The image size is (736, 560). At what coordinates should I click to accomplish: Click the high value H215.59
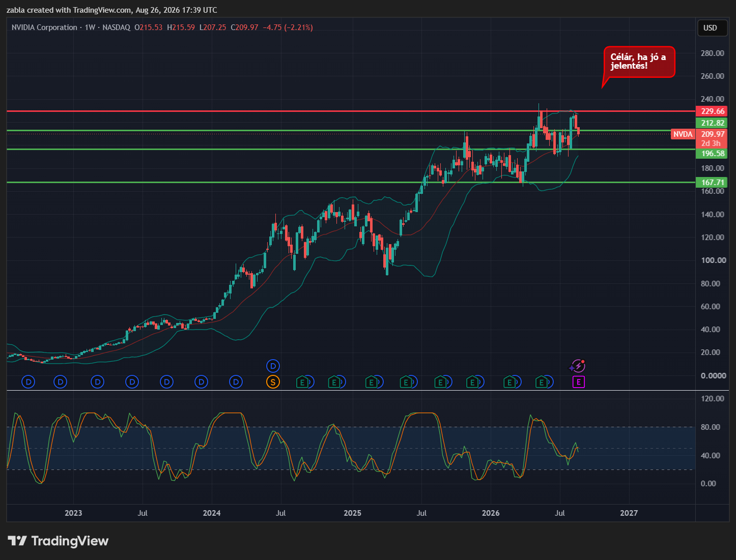pyautogui.click(x=181, y=27)
